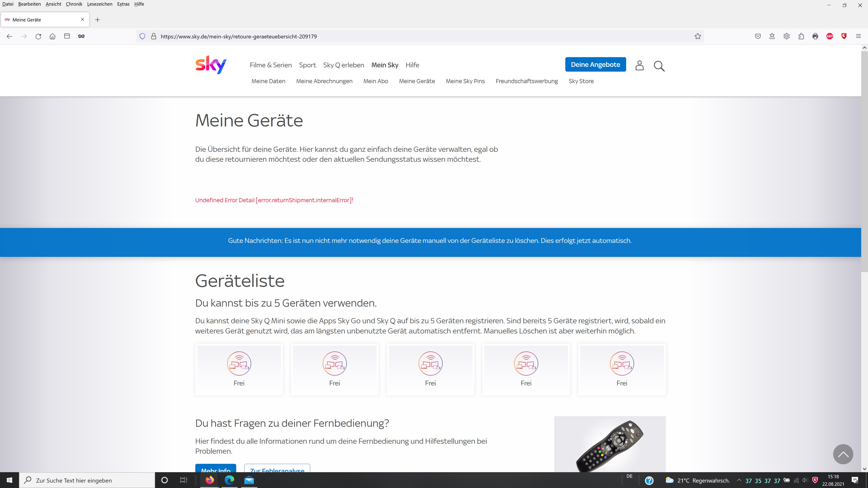
Task: Go to Filme & Serien
Action: click(x=271, y=65)
